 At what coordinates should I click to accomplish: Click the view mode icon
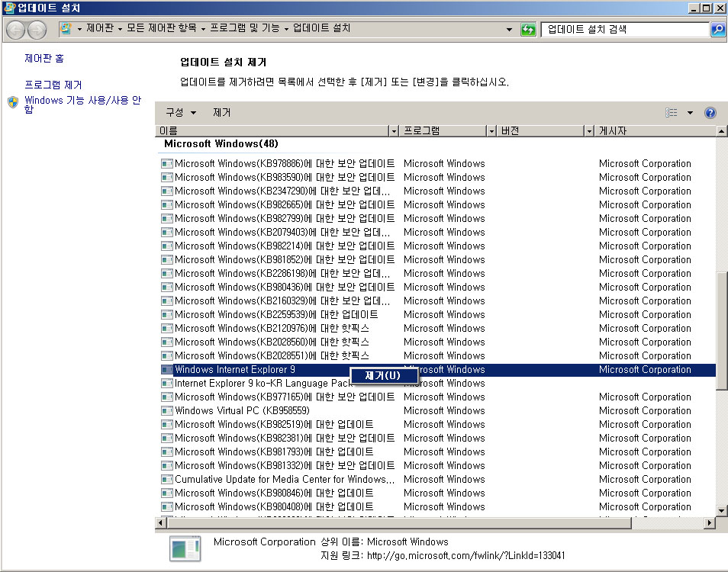coord(672,113)
